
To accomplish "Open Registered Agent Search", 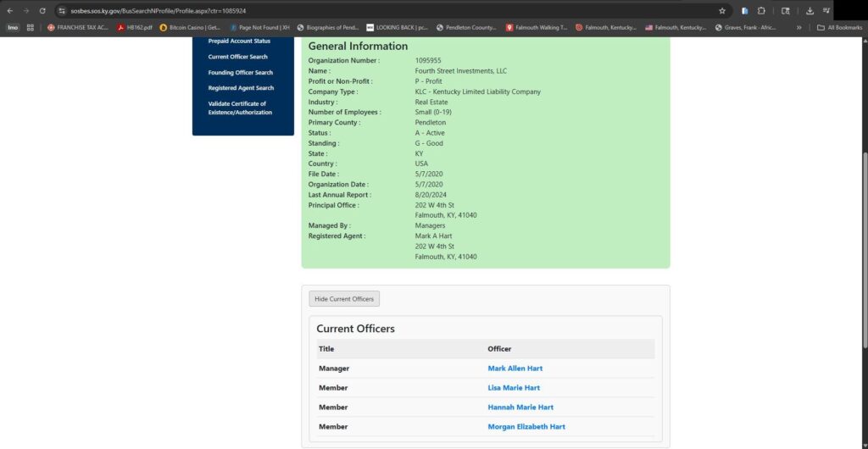I will [241, 88].
